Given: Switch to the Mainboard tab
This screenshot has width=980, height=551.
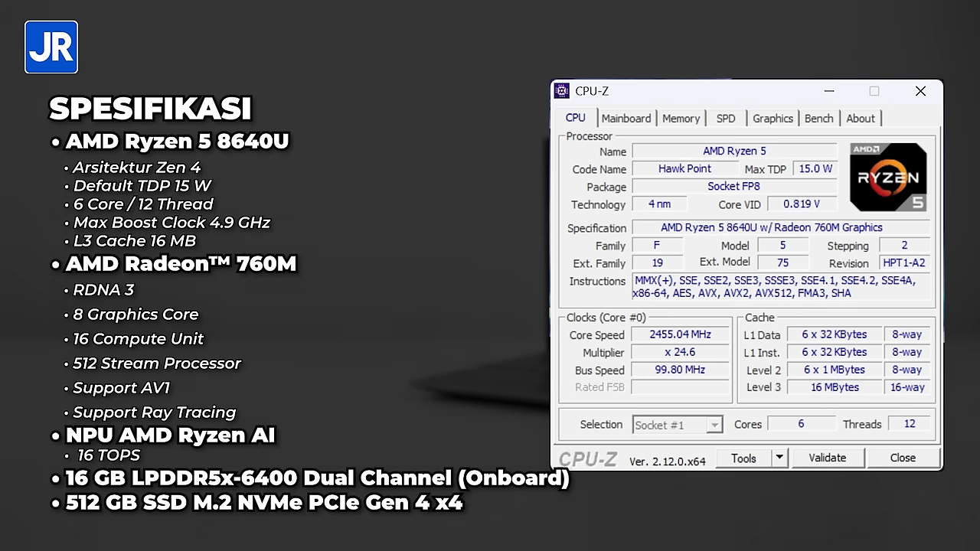Looking at the screenshot, I should click(x=626, y=118).
